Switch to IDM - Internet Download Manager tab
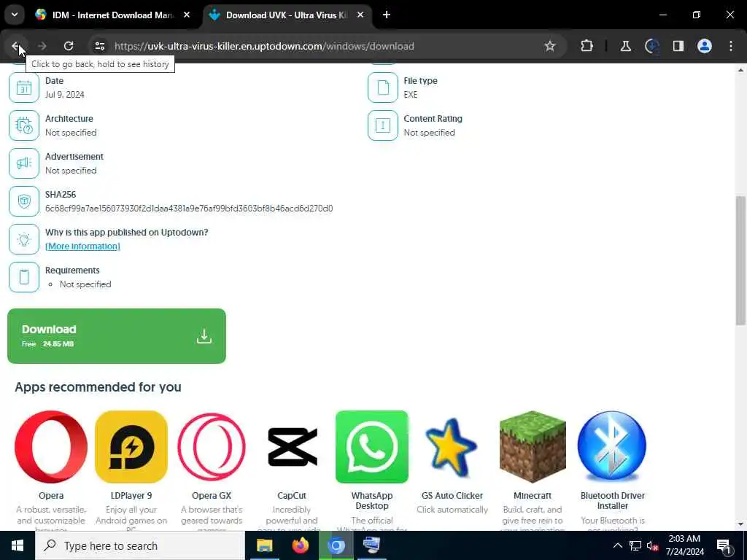747x560 pixels. click(112, 15)
